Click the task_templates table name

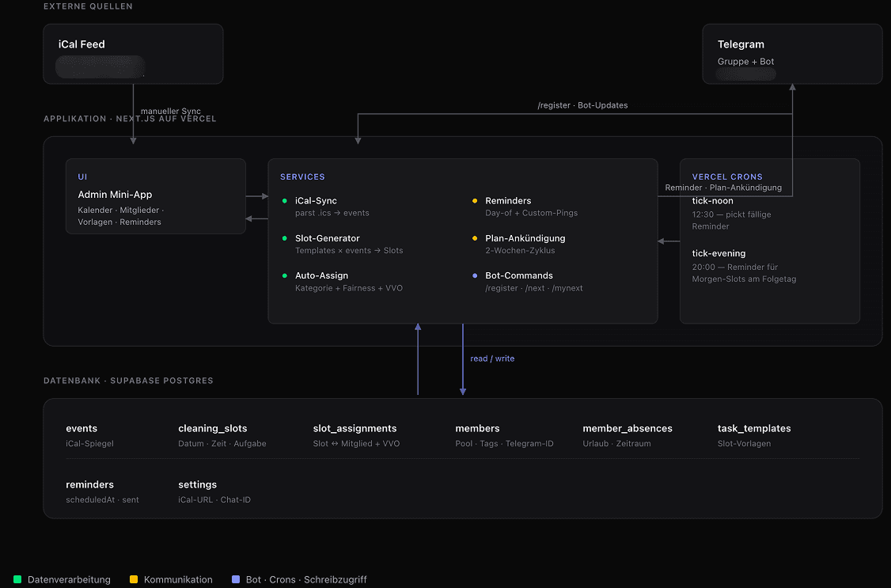pyautogui.click(x=754, y=428)
